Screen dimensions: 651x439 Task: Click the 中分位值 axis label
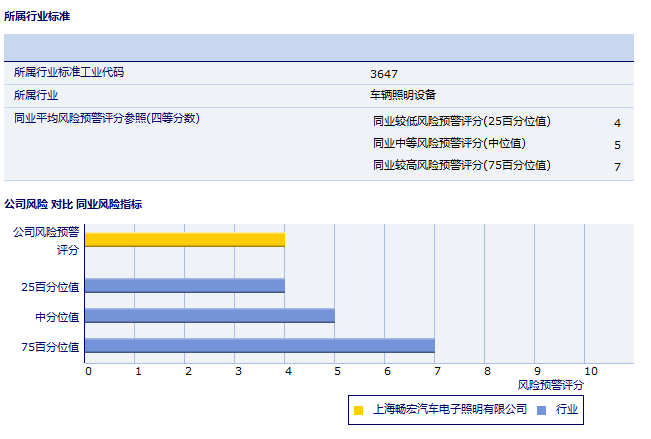pos(57,317)
